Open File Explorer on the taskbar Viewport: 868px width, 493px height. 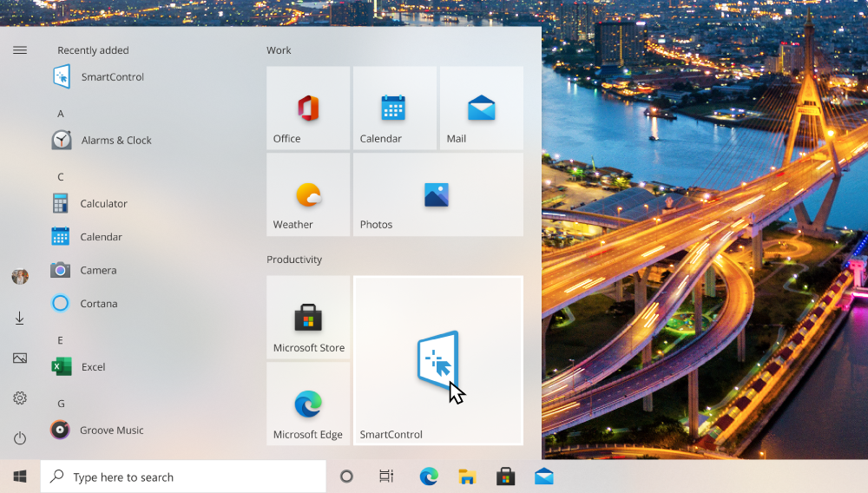pyautogui.click(x=467, y=477)
